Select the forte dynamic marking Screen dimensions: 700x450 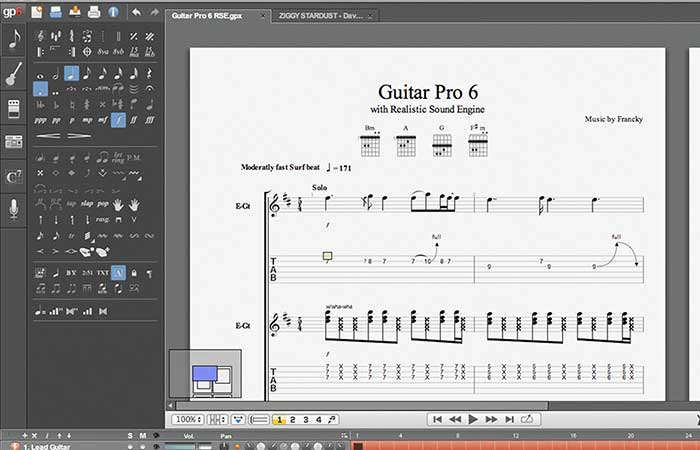point(118,120)
